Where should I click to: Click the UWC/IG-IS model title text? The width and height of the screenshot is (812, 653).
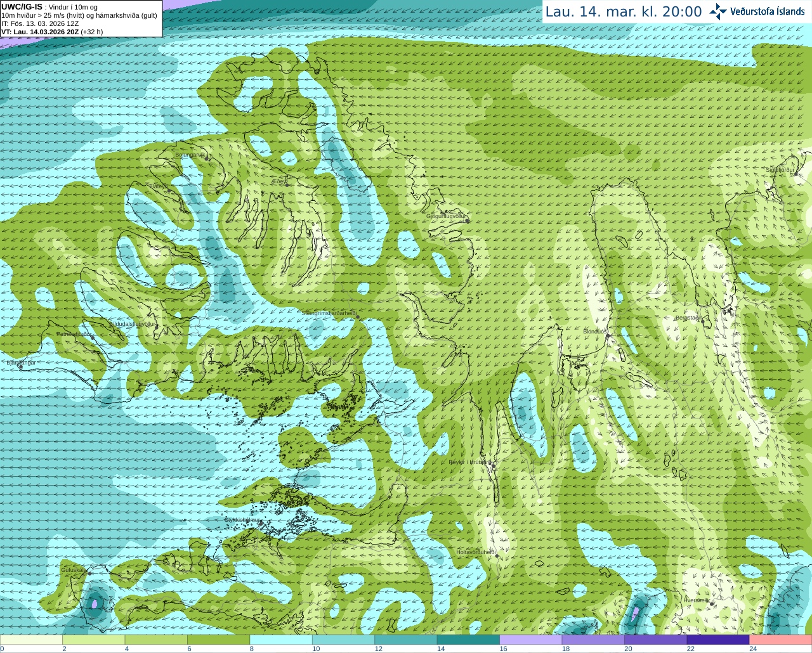[x=22, y=7]
